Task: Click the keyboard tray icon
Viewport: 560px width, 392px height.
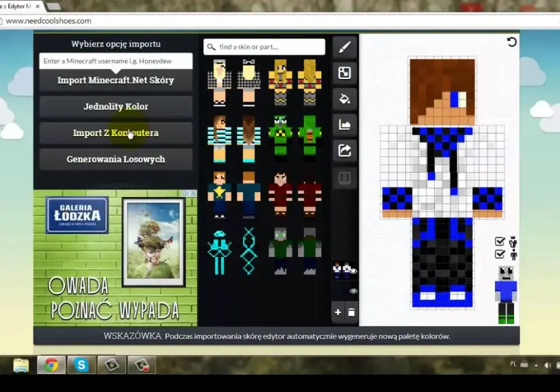Action: (x=524, y=365)
